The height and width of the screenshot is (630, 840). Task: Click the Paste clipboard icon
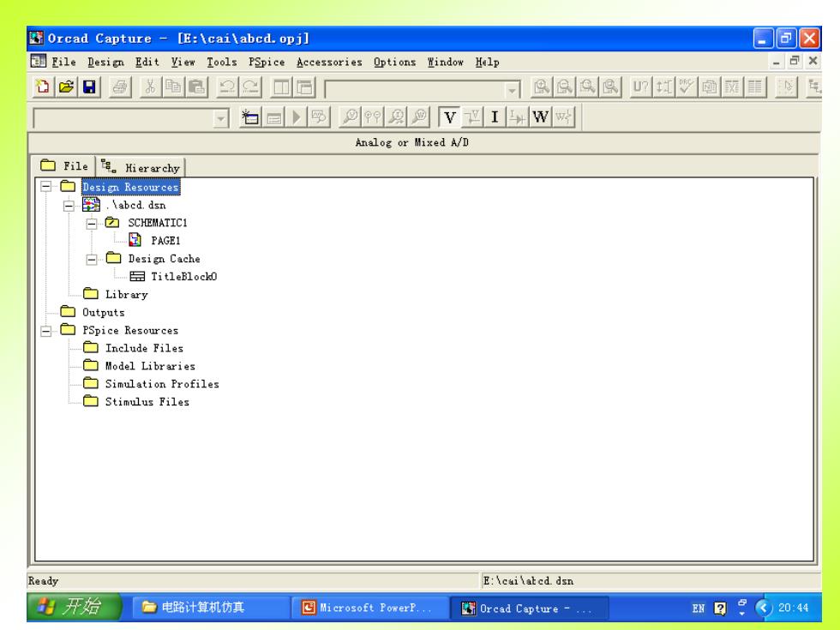pyautogui.click(x=196, y=87)
